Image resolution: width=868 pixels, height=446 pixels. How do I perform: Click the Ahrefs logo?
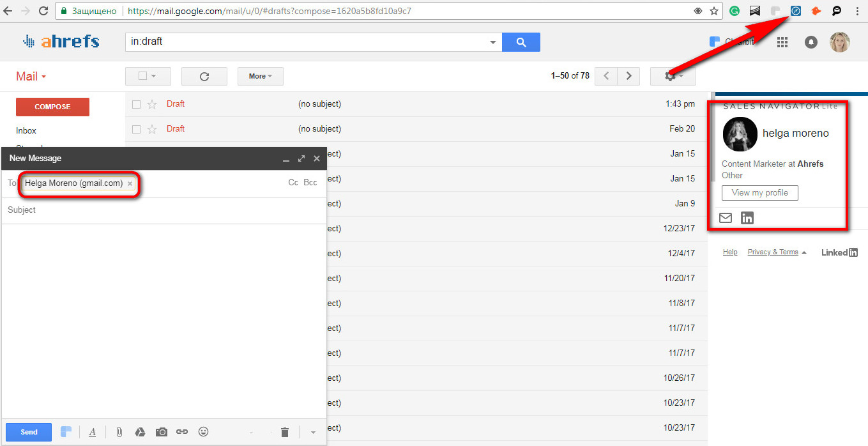[61, 42]
